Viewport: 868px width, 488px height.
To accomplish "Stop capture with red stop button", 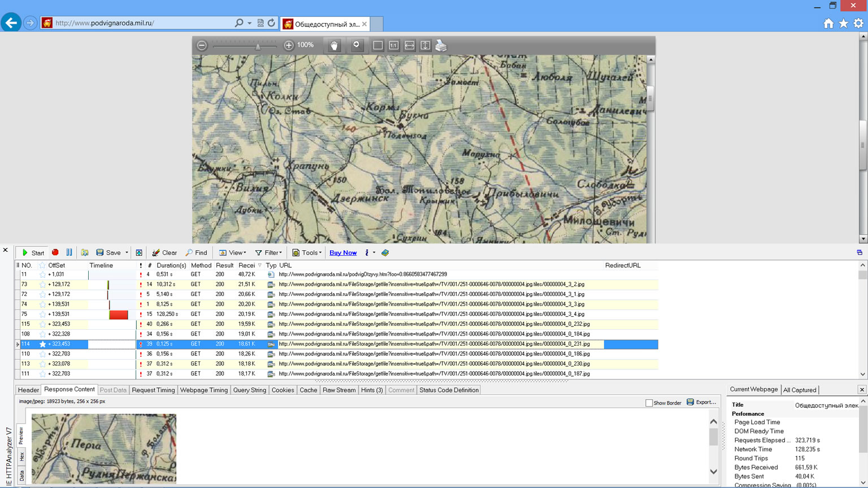I will [x=55, y=252].
